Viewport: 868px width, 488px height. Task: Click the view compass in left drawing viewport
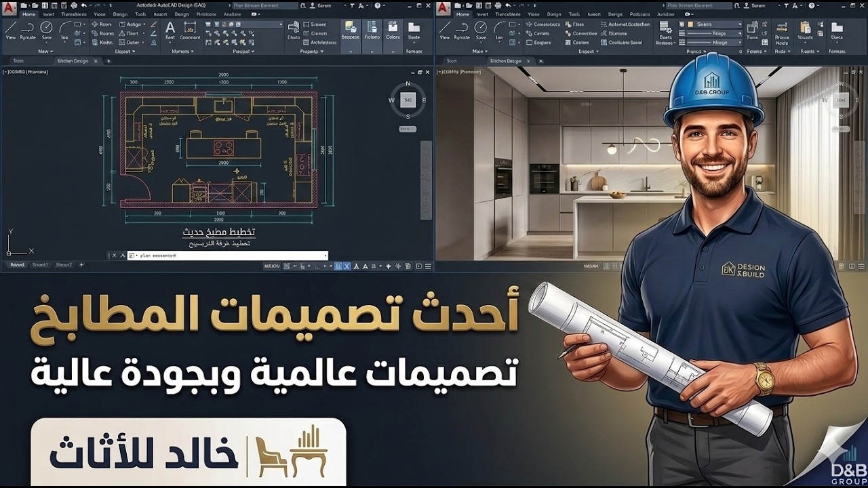pyautogui.click(x=408, y=100)
